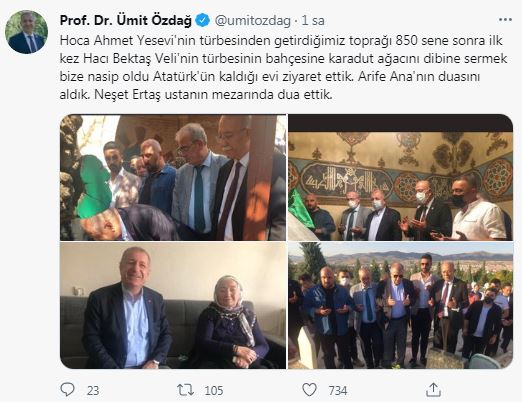Image resolution: width=522 pixels, height=402 pixels.
Task: Open Ümit Özdağ's profile avatar
Action: (x=26, y=32)
